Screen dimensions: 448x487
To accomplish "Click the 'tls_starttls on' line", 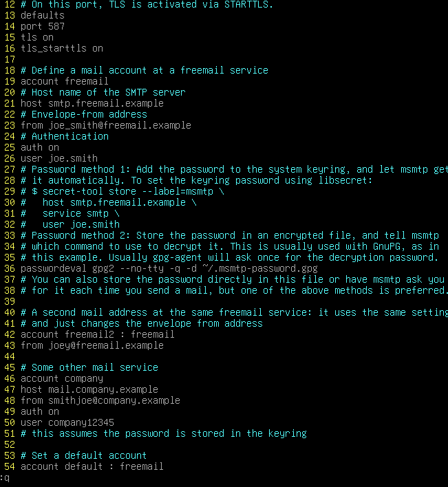I will (x=62, y=48).
